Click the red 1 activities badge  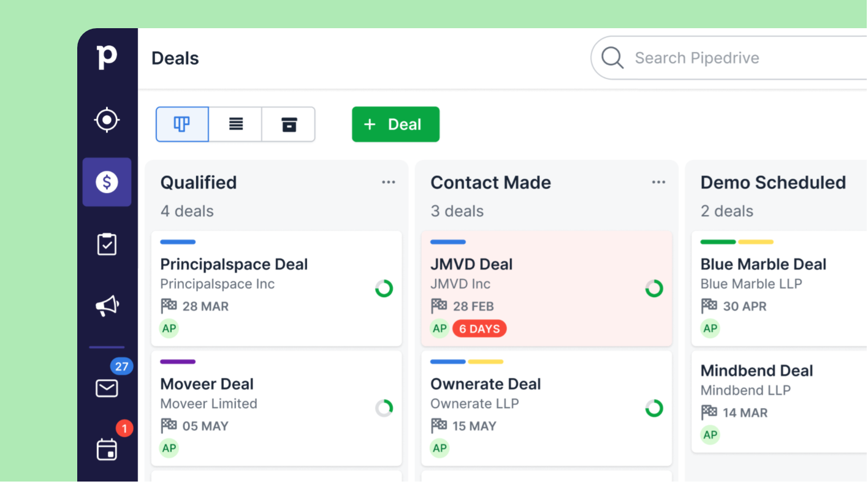tap(124, 428)
